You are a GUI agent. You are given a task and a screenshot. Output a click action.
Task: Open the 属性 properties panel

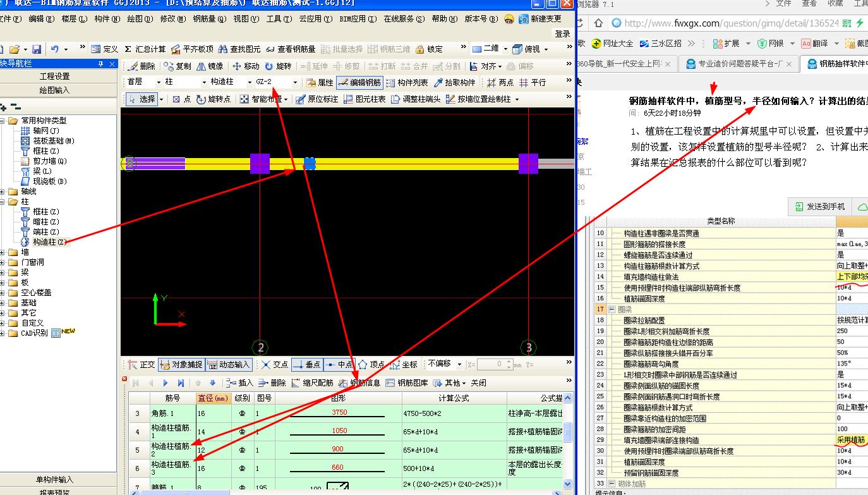[320, 82]
